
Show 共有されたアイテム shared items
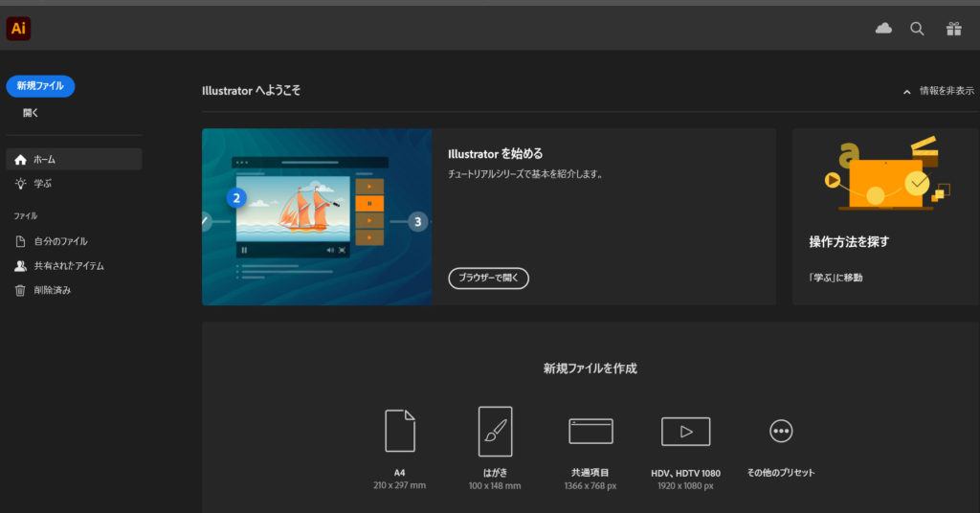[x=69, y=266]
